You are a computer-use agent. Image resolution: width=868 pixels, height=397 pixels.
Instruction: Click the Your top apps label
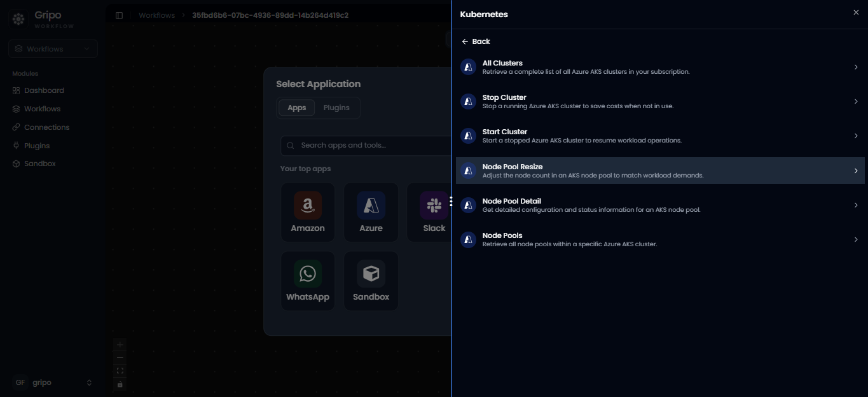[305, 169]
